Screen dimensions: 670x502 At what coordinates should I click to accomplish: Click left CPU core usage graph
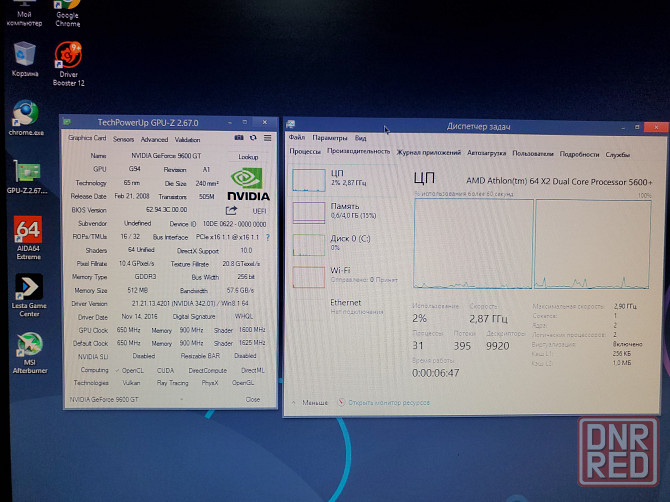(473, 244)
